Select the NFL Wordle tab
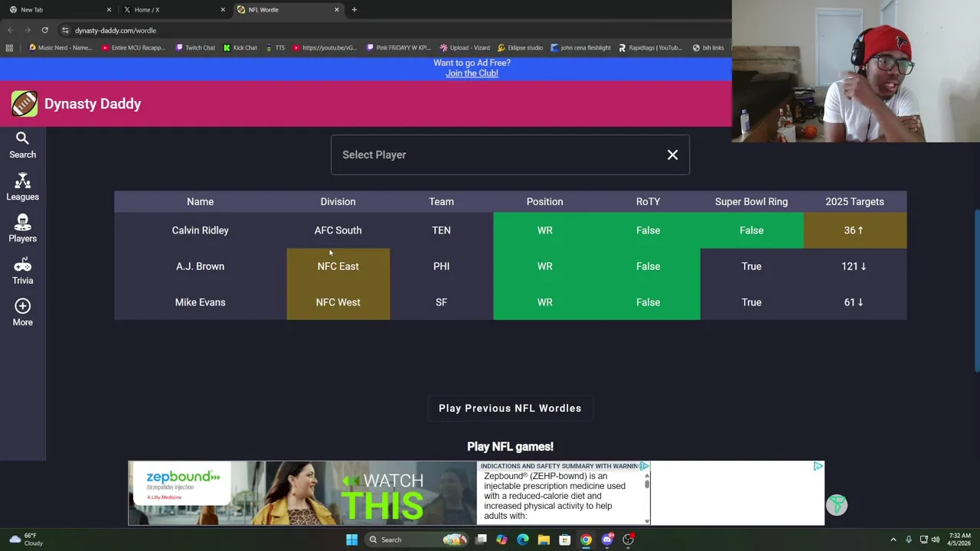 click(x=286, y=10)
